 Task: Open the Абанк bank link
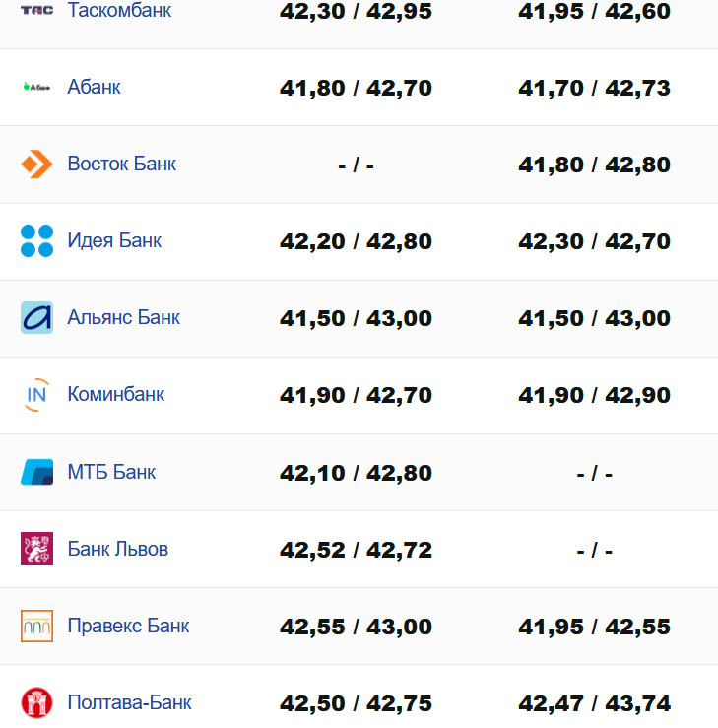click(x=95, y=87)
